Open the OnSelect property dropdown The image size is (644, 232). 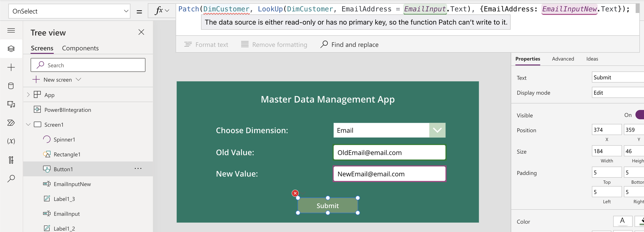[69, 11]
